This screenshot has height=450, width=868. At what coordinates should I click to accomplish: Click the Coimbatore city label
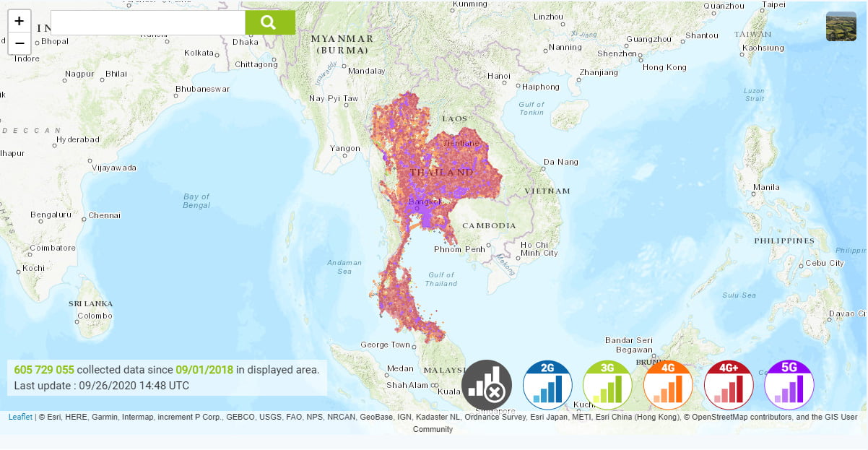click(x=53, y=248)
